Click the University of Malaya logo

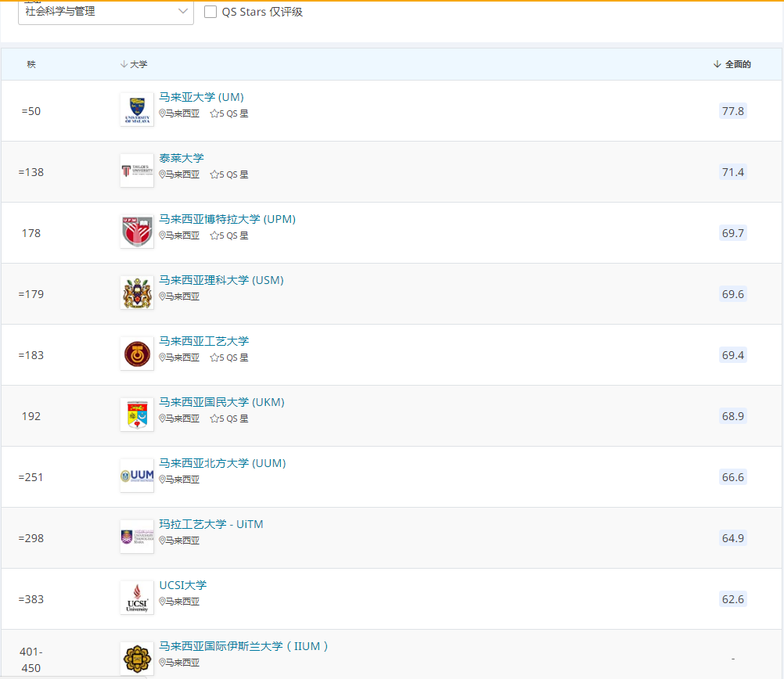coord(137,110)
